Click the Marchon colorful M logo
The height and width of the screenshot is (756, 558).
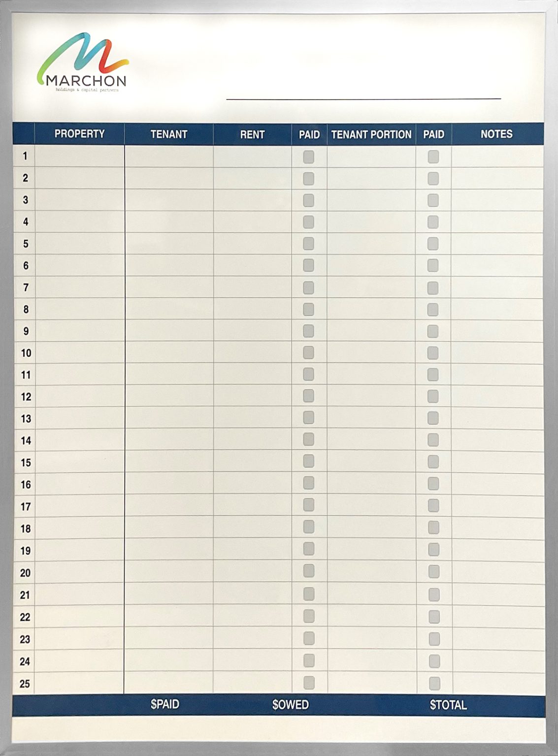click(82, 62)
